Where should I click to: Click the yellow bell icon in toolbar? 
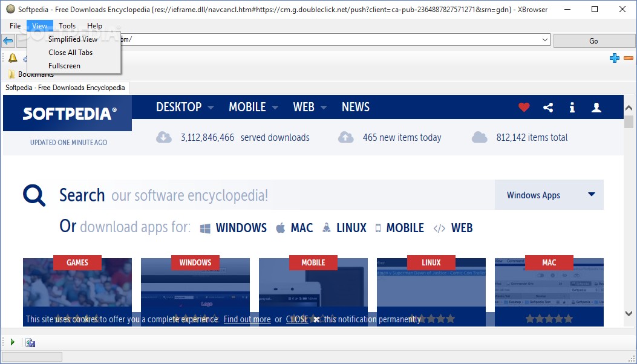[x=13, y=58]
